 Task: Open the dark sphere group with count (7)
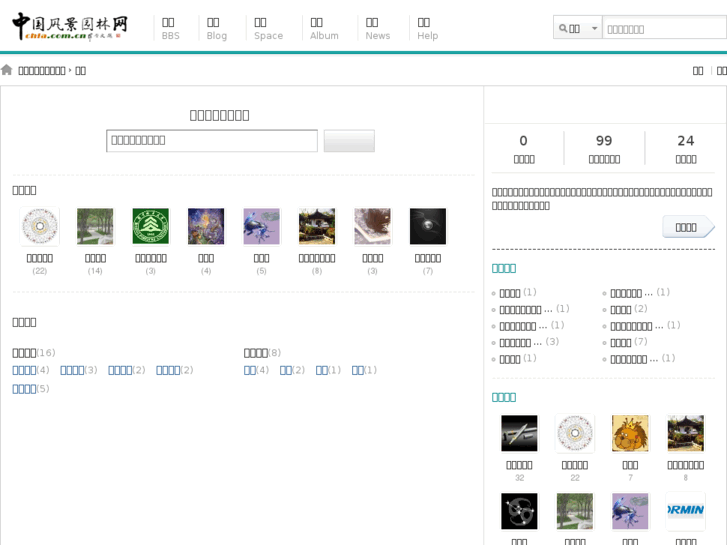427,226
